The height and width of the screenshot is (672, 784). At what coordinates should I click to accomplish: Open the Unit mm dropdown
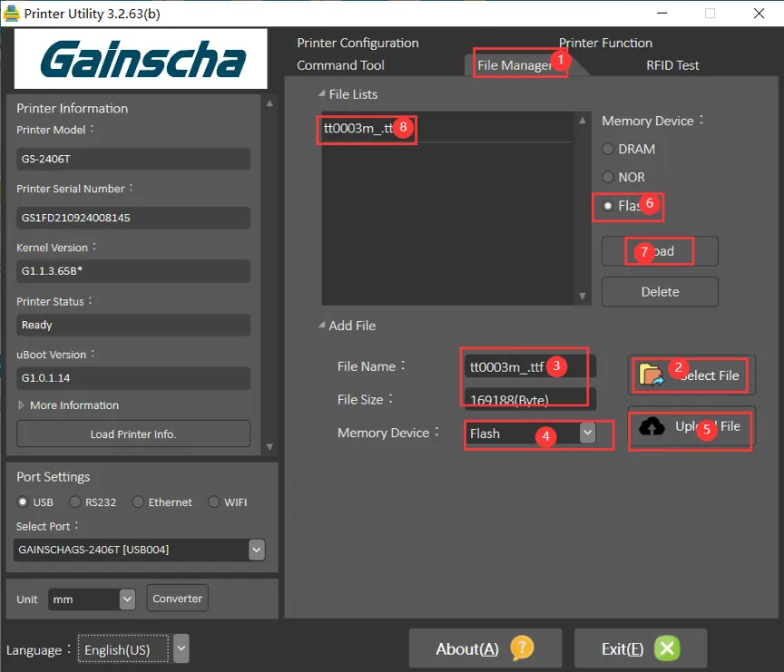click(x=127, y=599)
